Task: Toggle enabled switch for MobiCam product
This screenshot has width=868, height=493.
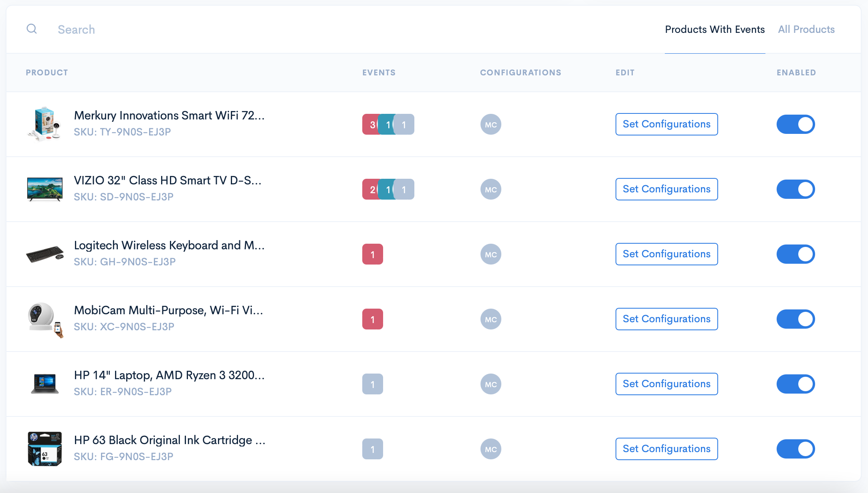Action: coord(795,319)
